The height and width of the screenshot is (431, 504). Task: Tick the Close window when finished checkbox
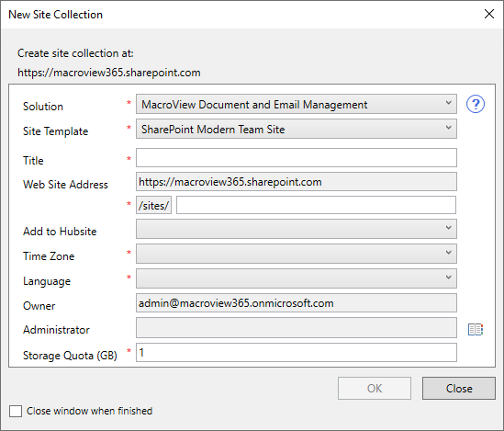click(16, 411)
